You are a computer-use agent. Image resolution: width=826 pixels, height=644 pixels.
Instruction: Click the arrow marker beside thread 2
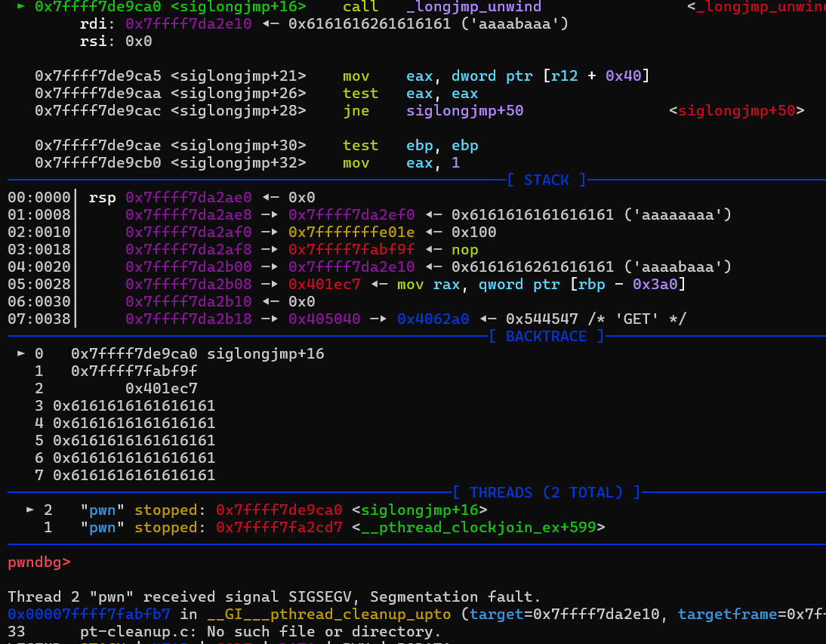point(30,510)
